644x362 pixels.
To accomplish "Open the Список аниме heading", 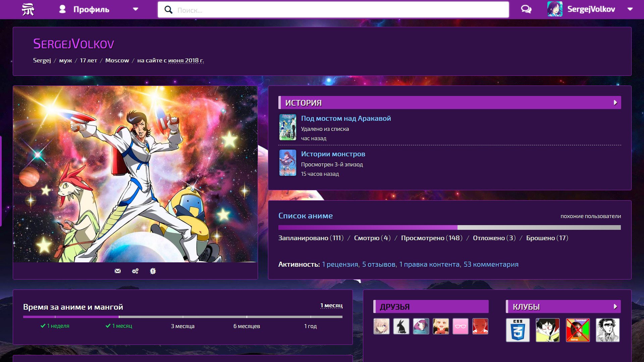I will point(305,216).
